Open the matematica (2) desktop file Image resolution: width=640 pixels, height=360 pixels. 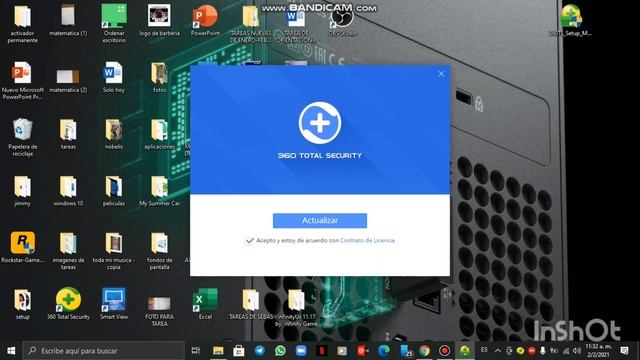(68, 80)
